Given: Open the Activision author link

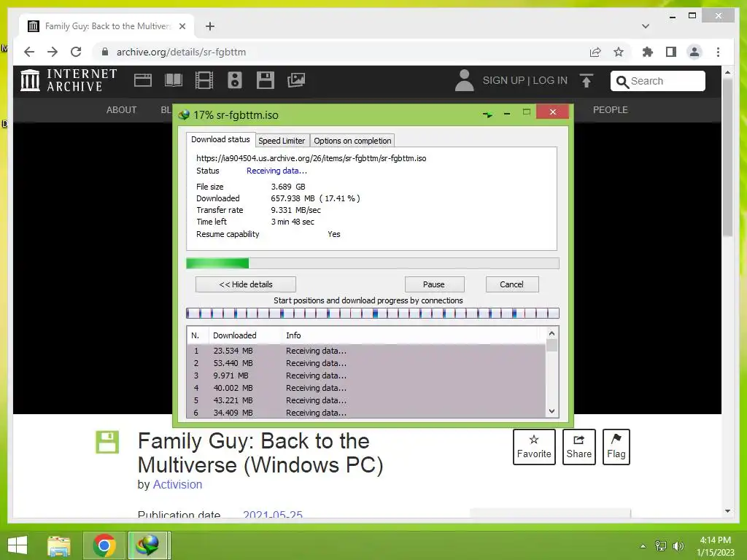Looking at the screenshot, I should tap(177, 484).
